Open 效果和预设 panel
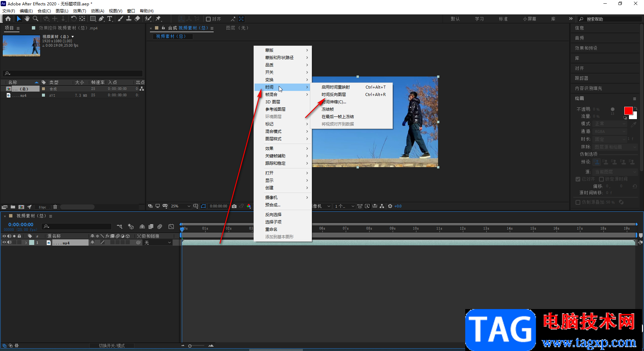 point(586,48)
